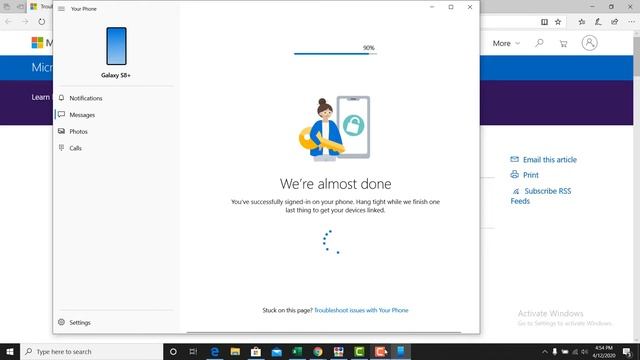Open the orange recorder icon on taskbar

(380, 351)
